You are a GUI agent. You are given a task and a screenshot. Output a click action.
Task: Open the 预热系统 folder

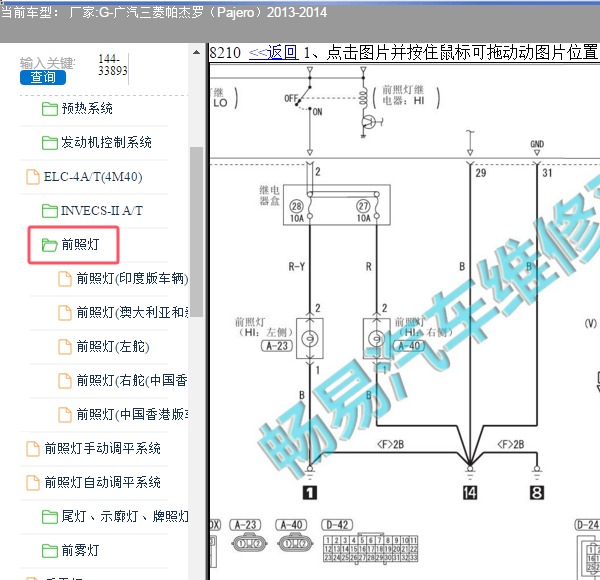click(87, 109)
